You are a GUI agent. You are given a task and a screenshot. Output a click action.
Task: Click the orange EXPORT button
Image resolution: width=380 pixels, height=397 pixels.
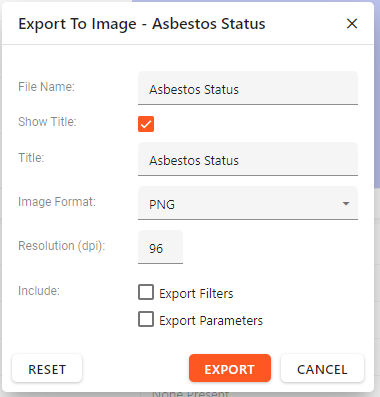[230, 368]
